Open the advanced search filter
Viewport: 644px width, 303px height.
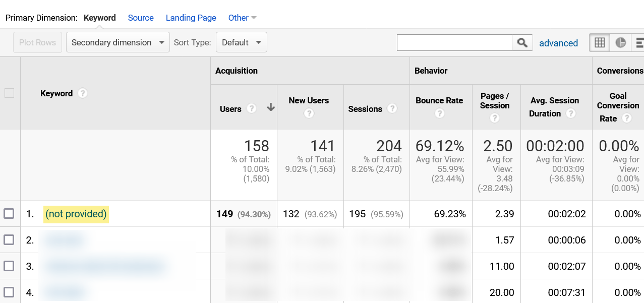pos(559,43)
